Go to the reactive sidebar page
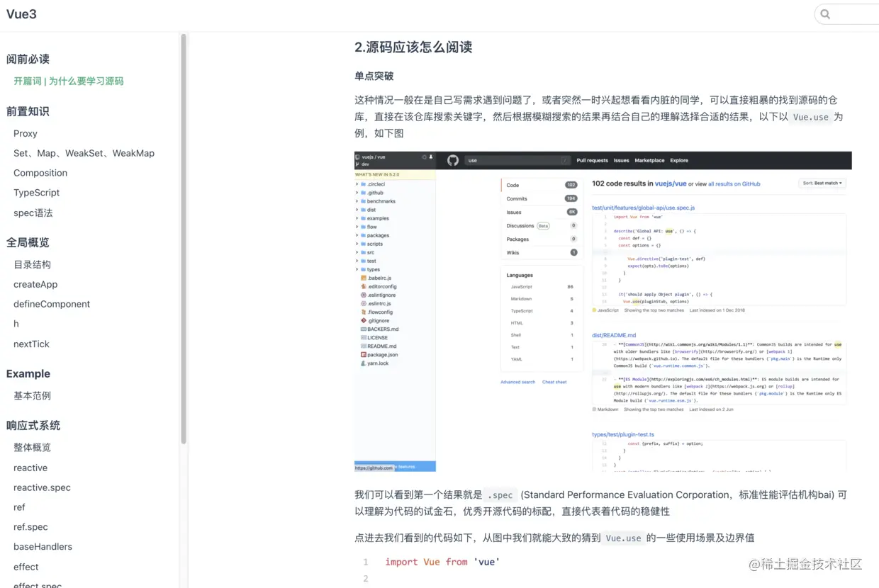Viewport: 879px width, 588px height. click(30, 468)
